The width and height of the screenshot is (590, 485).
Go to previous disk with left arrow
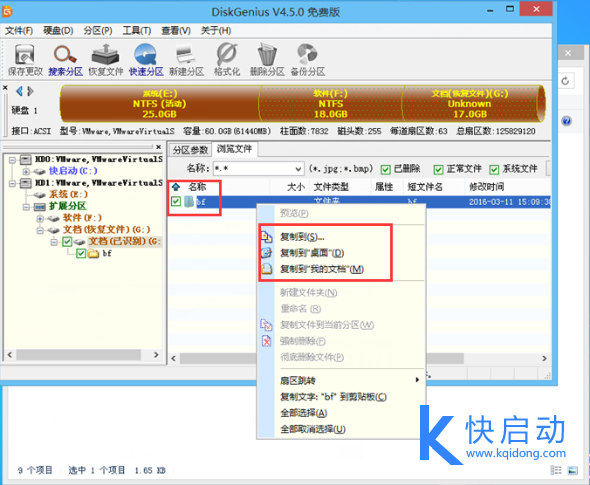[19, 91]
